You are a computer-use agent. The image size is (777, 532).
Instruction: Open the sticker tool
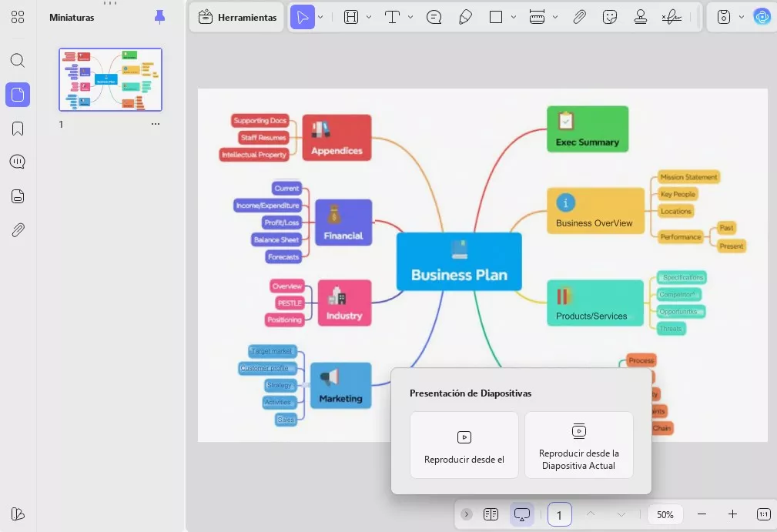pos(609,18)
